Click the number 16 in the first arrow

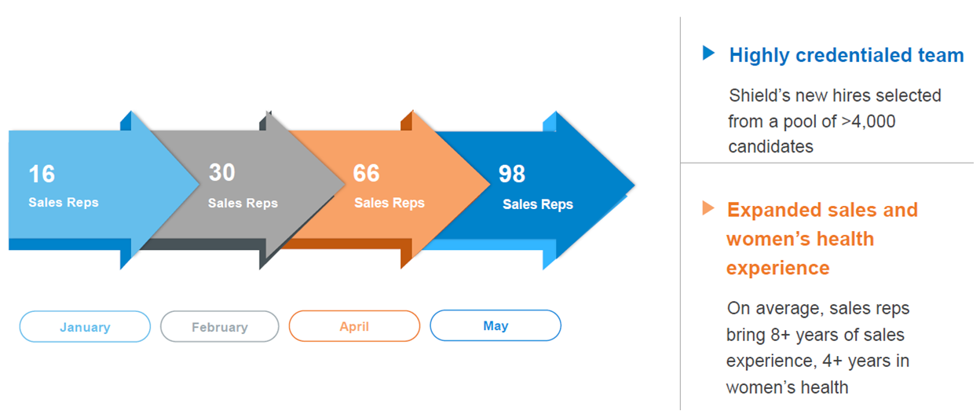tap(42, 174)
